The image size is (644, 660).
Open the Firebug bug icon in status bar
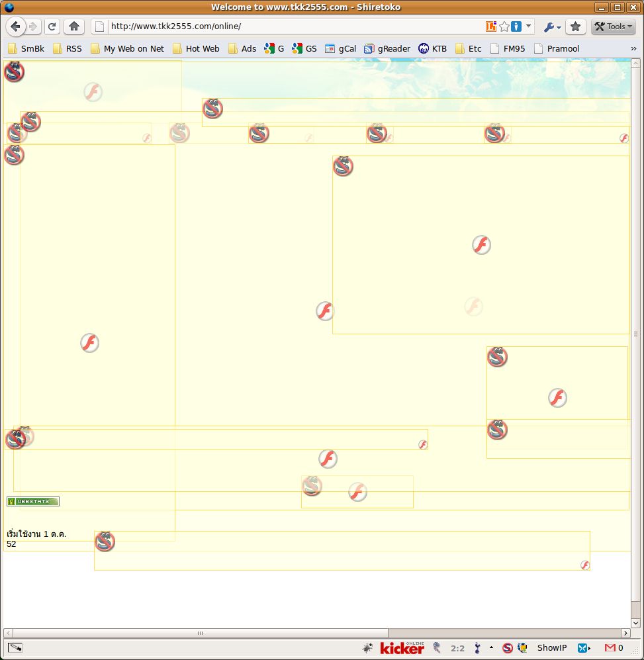point(367,648)
